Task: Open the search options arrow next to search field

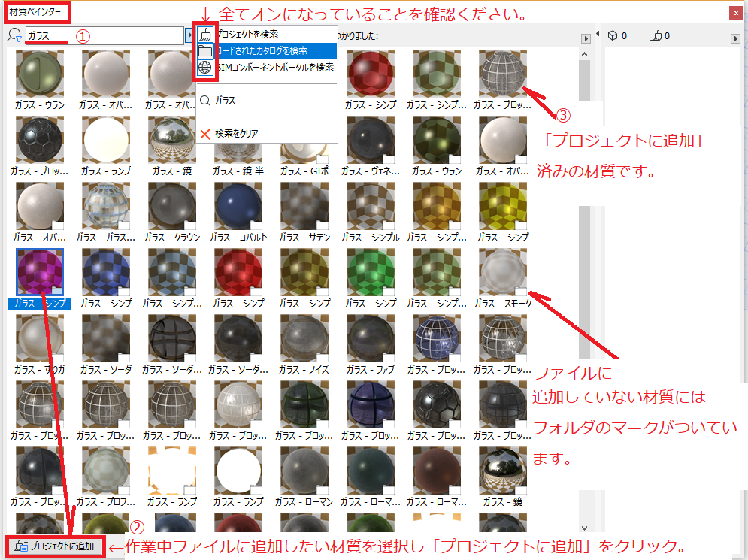Action: pyautogui.click(x=189, y=35)
